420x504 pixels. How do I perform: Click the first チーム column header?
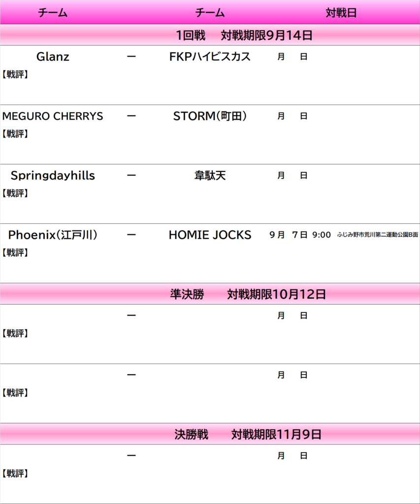click(53, 13)
